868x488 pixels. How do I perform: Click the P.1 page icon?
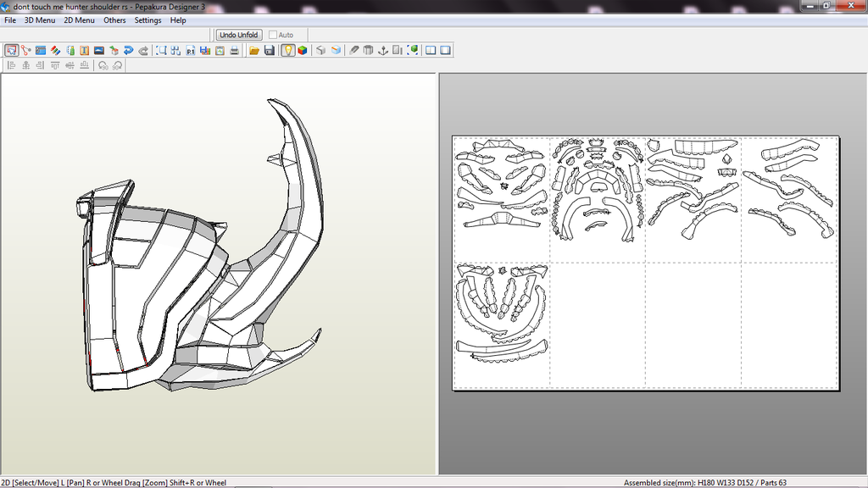tap(191, 50)
